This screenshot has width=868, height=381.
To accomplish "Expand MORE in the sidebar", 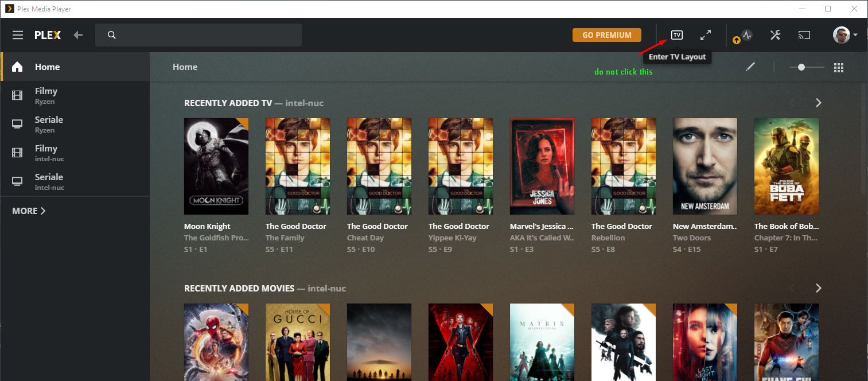I will pos(29,211).
